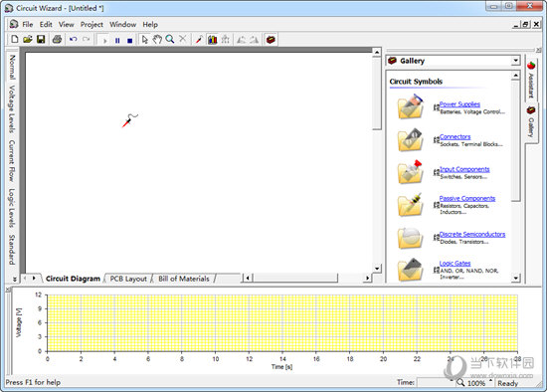This screenshot has height=392, width=547.
Task: Pause the simulation
Action: pyautogui.click(x=117, y=41)
